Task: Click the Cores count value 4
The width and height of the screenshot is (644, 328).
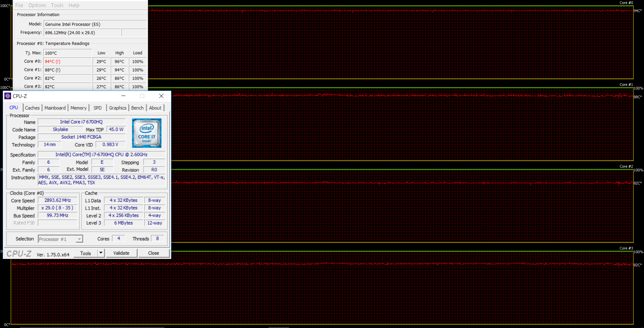Action: pyautogui.click(x=119, y=238)
